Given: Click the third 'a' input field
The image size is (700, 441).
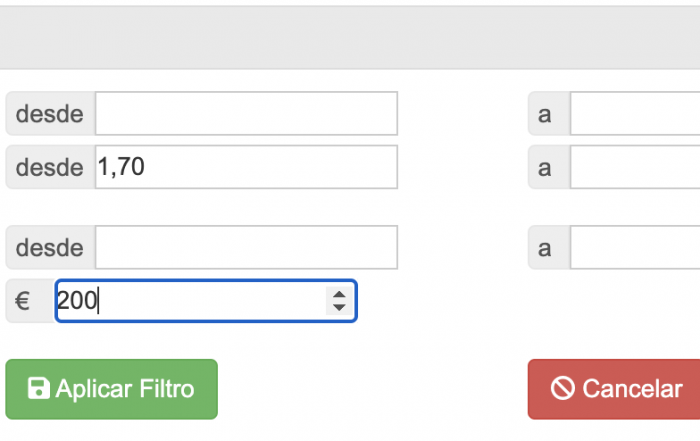Looking at the screenshot, I should click(x=635, y=247).
